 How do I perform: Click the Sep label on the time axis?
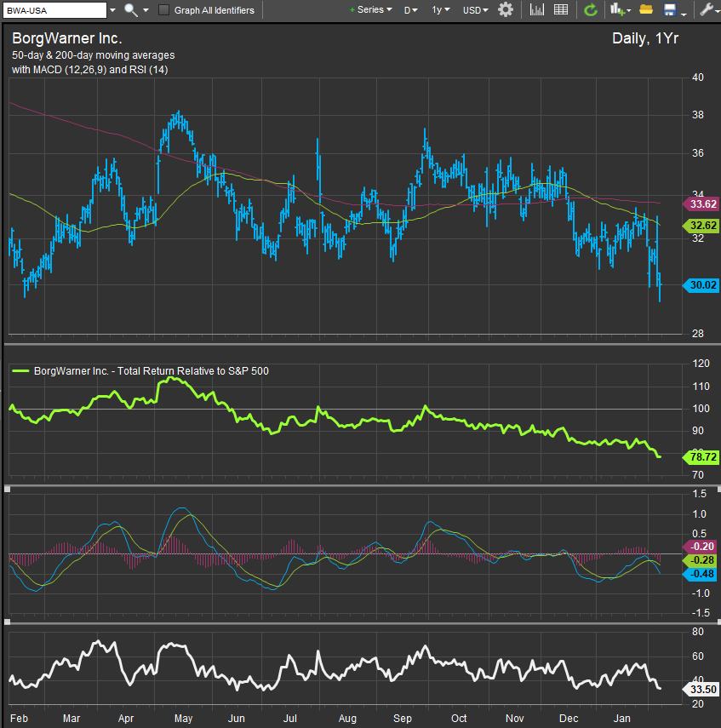click(403, 719)
